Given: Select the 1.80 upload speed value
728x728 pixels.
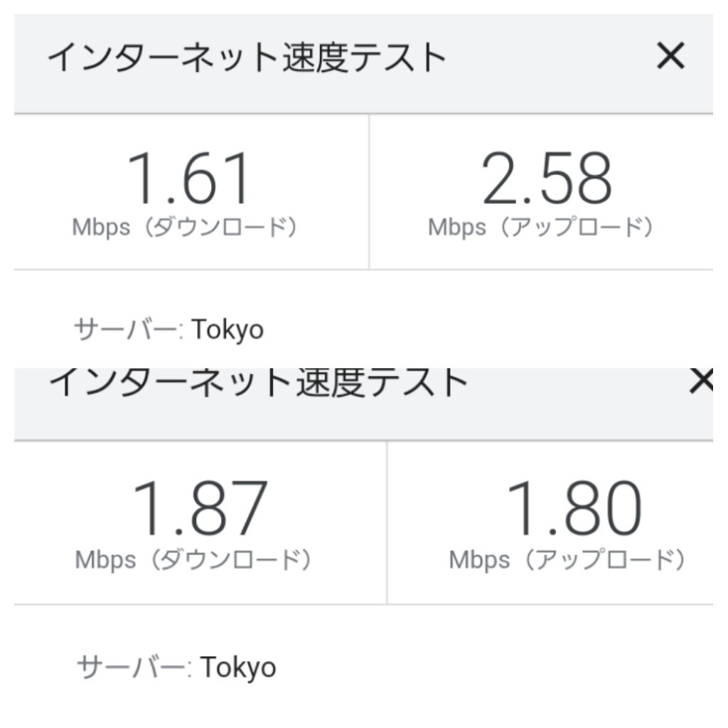Looking at the screenshot, I should (x=573, y=509).
